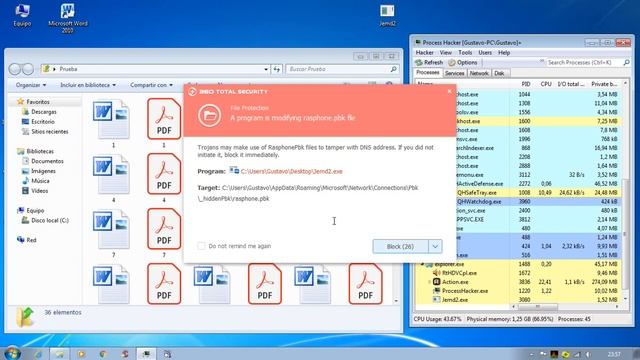
Task: Click the magnifier icon in Search Processes
Action: click(x=627, y=62)
